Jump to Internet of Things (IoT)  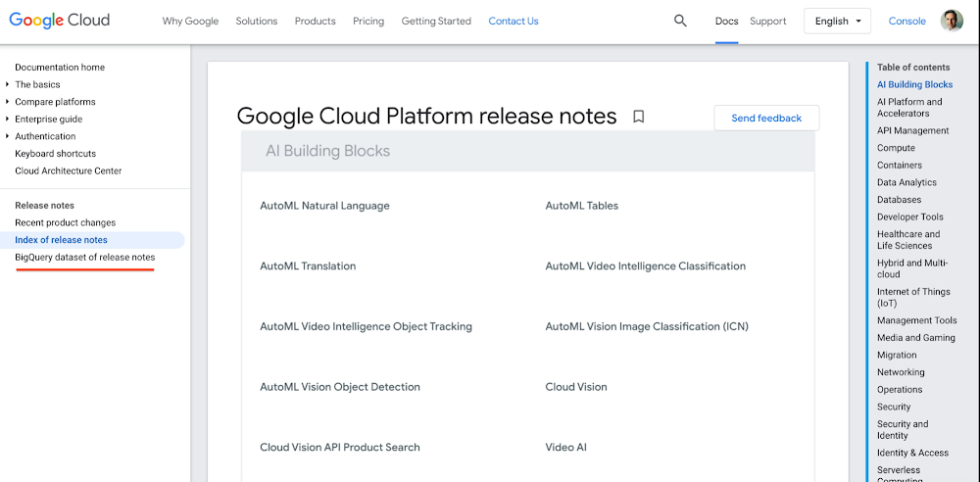913,298
